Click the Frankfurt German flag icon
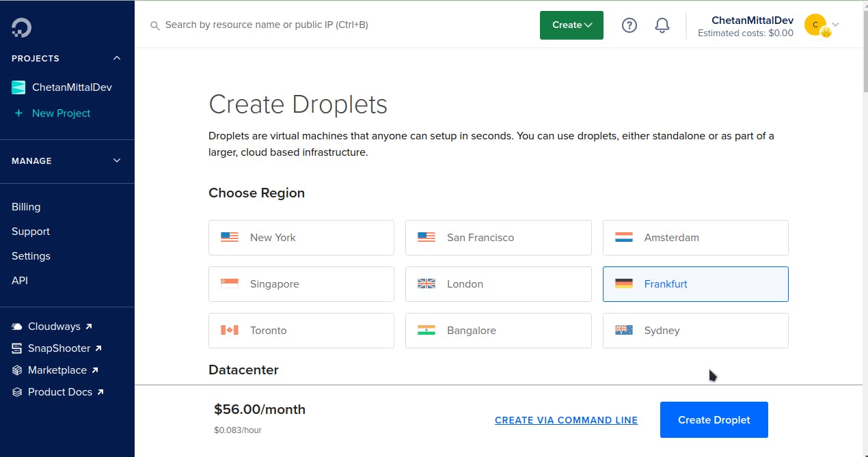The image size is (868, 457). [623, 284]
